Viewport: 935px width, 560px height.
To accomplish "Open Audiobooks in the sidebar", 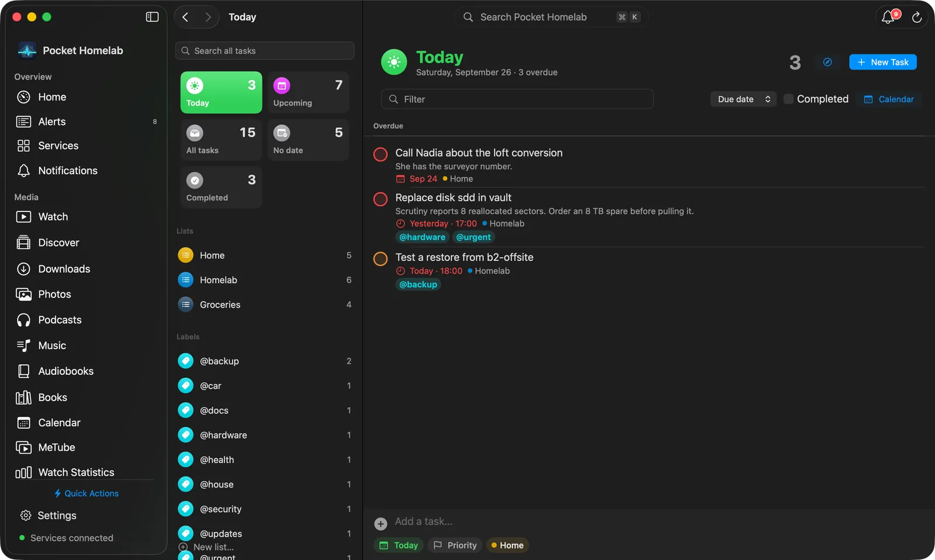I will (86, 371).
